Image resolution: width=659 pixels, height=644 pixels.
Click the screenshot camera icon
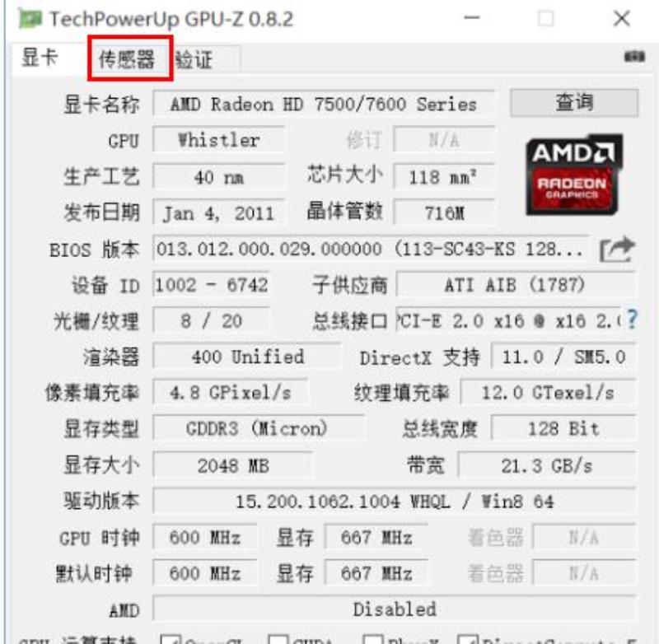(634, 56)
